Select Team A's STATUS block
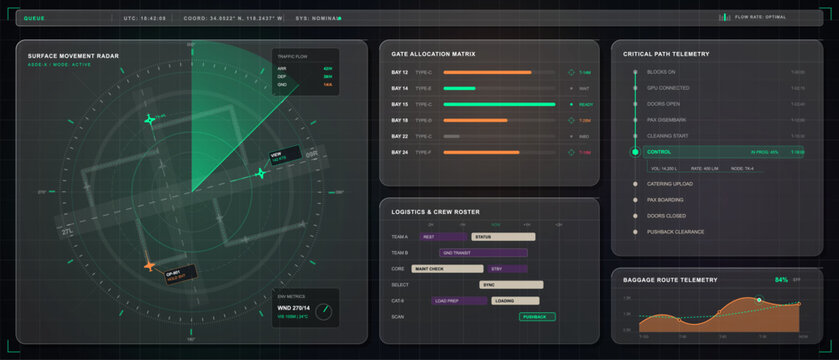The width and height of the screenshot is (839, 360). (x=503, y=236)
